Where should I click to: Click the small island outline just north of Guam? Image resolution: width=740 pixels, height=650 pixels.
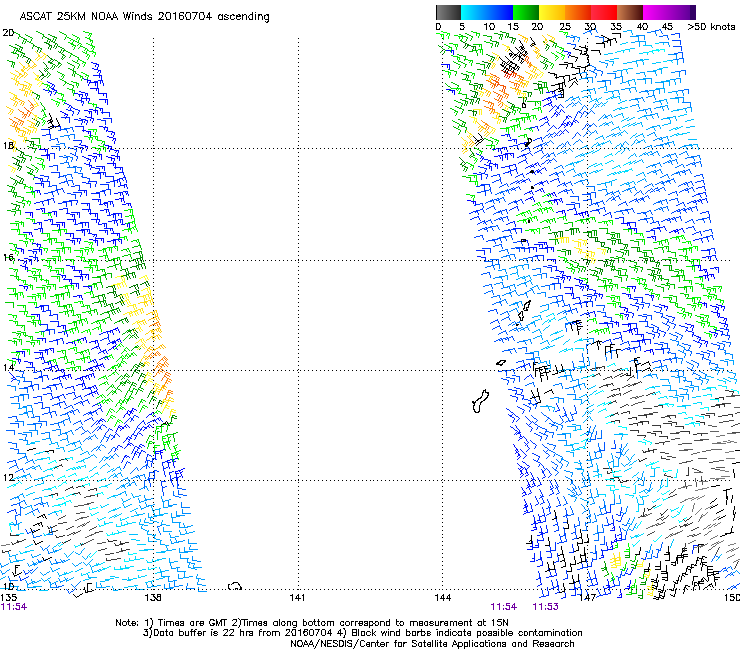tap(501, 363)
